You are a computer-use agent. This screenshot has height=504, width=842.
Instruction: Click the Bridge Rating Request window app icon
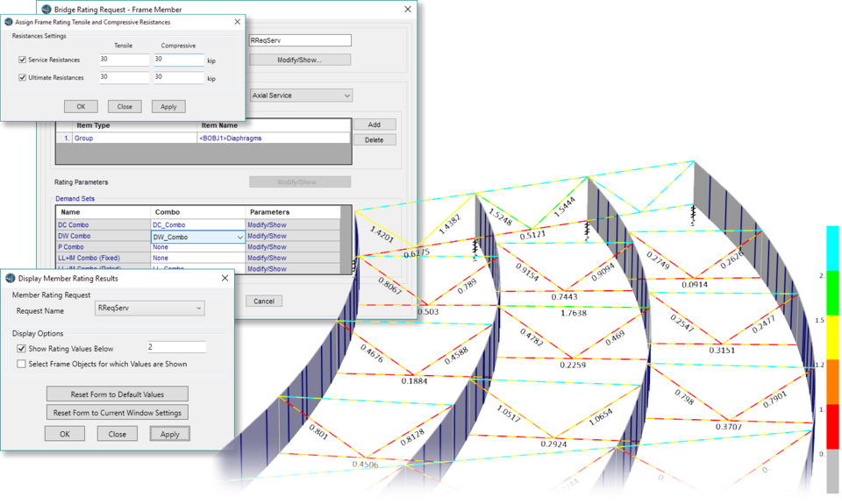pos(46,9)
